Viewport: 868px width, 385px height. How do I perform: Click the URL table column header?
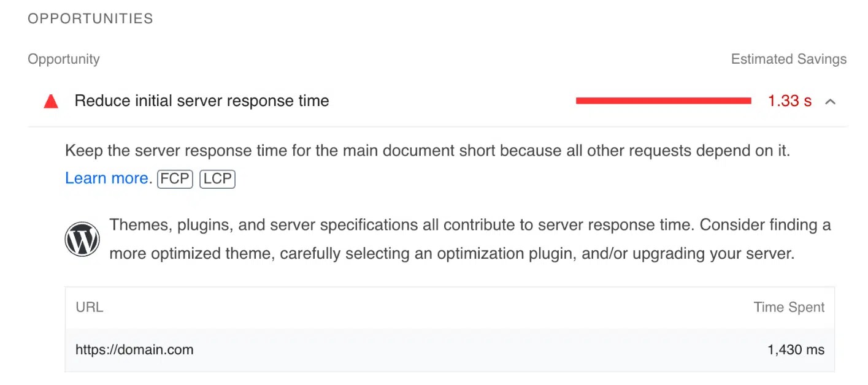click(89, 307)
